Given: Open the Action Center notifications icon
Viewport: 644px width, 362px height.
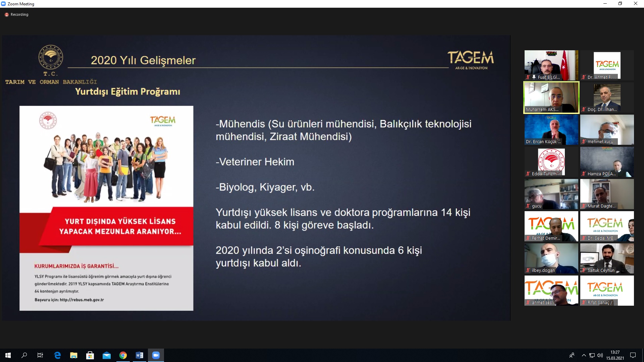Looking at the screenshot, I should pyautogui.click(x=633, y=355).
